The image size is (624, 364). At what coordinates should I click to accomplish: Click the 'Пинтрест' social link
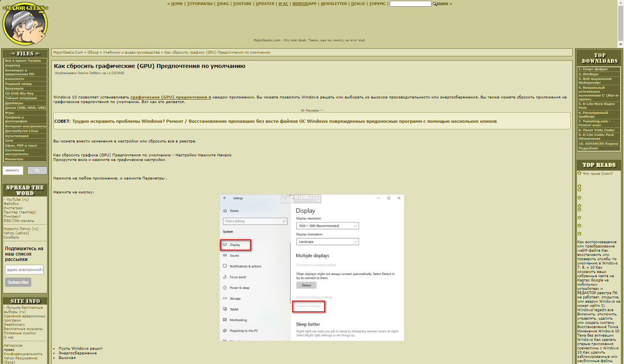12,216
